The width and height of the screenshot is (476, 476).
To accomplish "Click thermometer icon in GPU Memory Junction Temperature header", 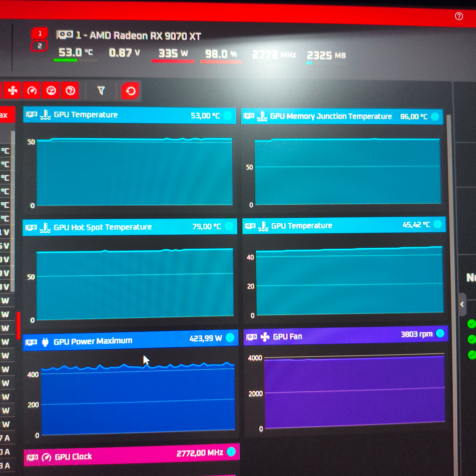I will (x=262, y=116).
